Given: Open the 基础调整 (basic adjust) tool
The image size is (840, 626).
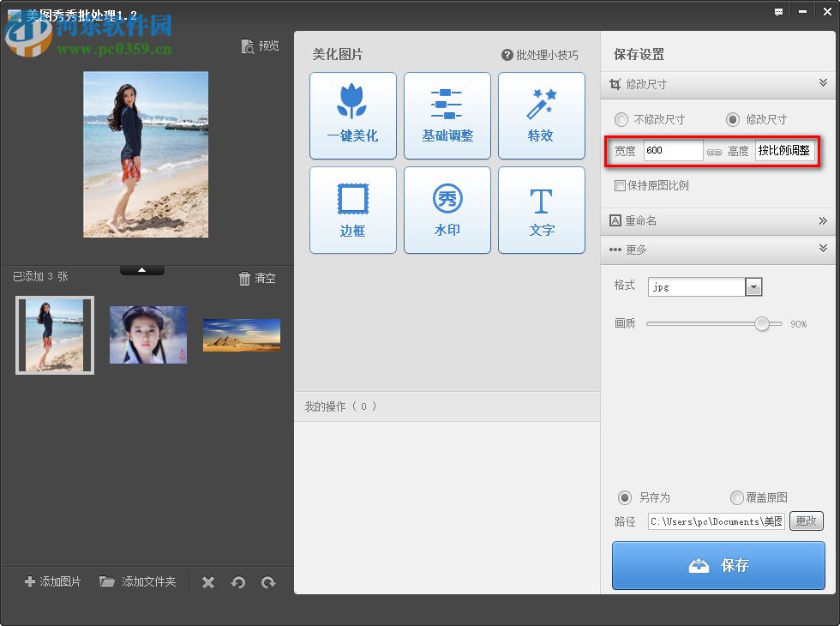Looking at the screenshot, I should [x=447, y=115].
